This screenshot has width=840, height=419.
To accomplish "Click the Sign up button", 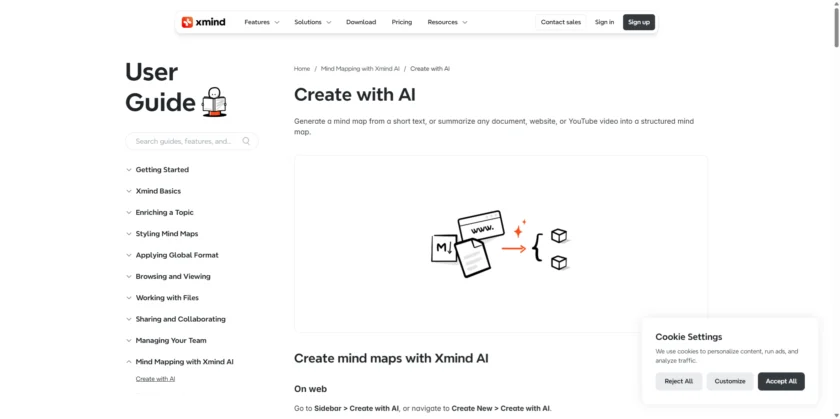I will click(x=639, y=22).
